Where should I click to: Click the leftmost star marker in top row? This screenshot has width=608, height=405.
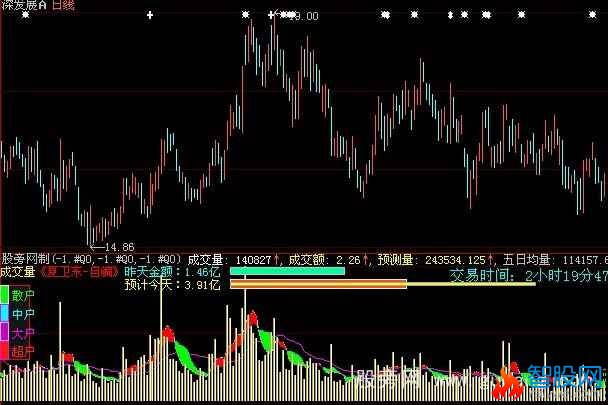pos(26,15)
